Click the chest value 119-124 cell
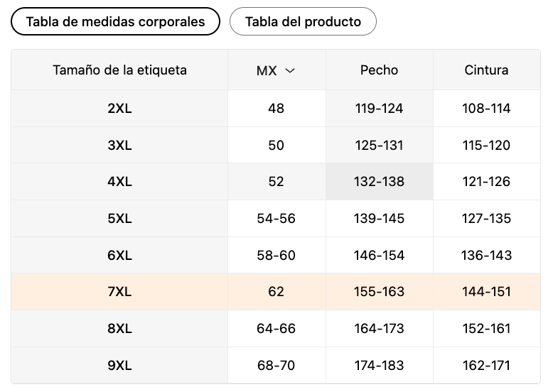Image resolution: width=553 pixels, height=392 pixels. tap(379, 108)
